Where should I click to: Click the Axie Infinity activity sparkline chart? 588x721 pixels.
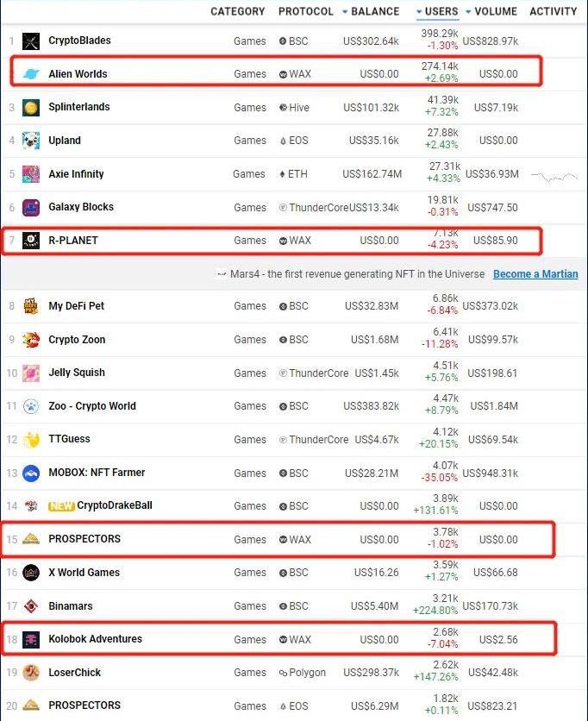(x=554, y=176)
